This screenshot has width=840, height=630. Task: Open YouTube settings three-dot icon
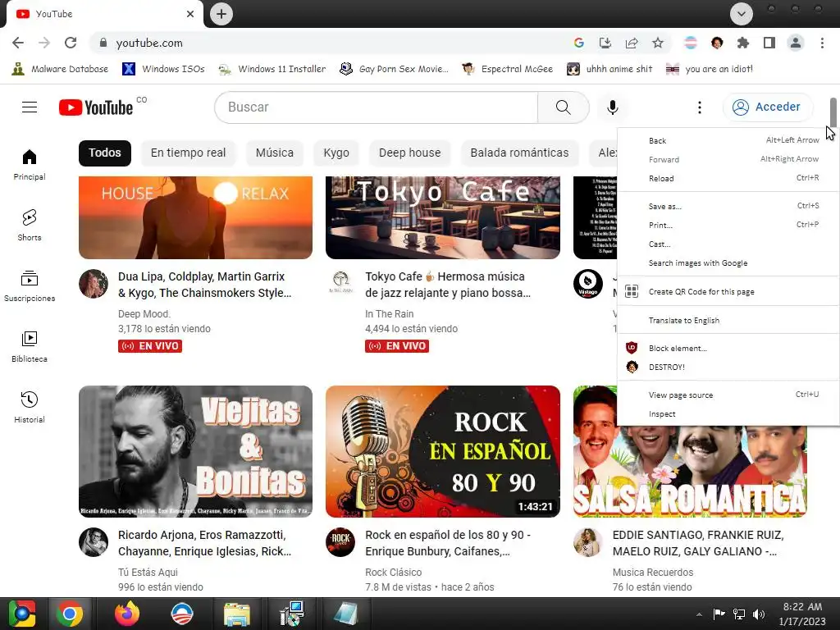(x=699, y=107)
